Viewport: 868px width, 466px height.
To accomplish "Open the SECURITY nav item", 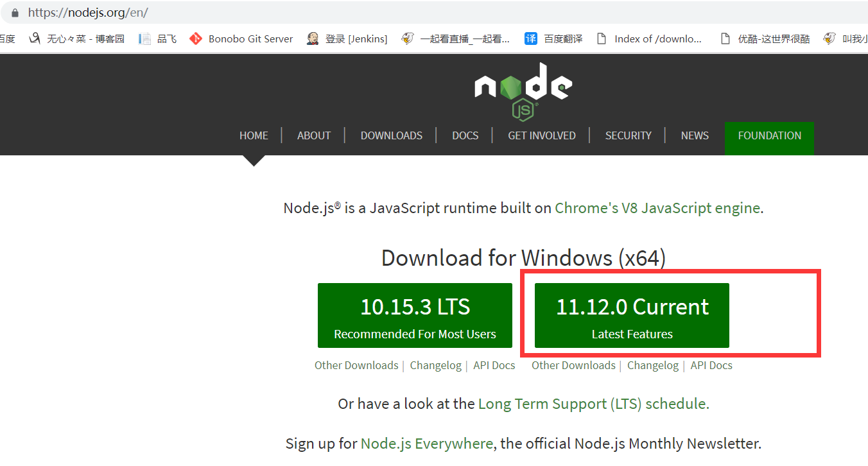I will coord(629,135).
